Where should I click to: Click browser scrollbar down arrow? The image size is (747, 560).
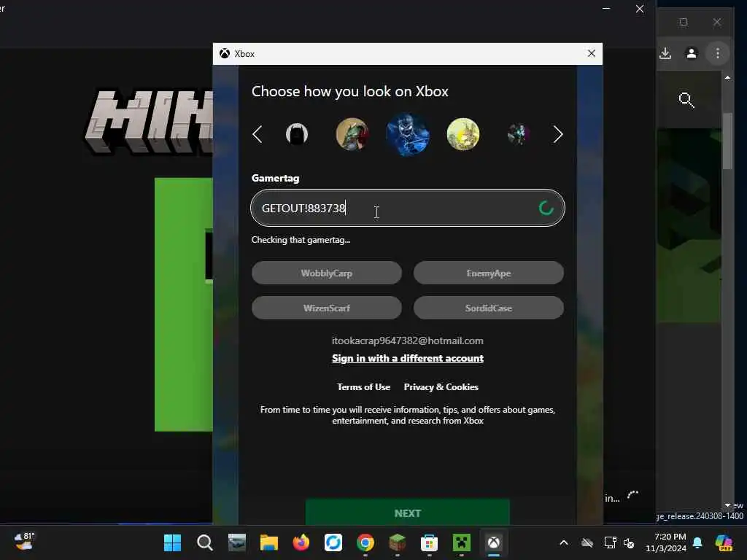(x=727, y=505)
